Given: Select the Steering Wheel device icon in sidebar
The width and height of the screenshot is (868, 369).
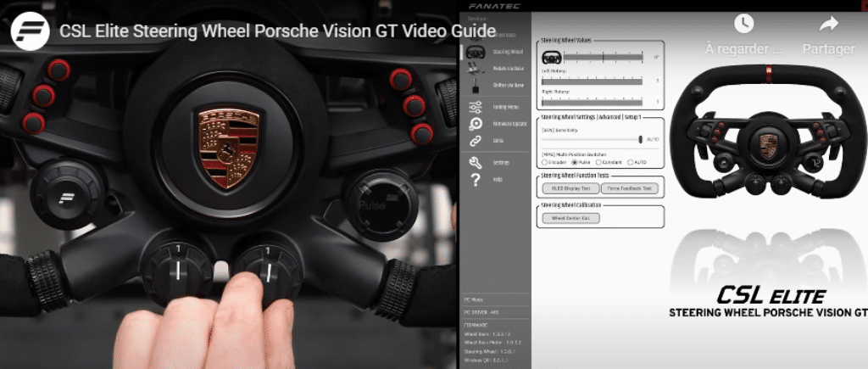Looking at the screenshot, I should coord(474,52).
